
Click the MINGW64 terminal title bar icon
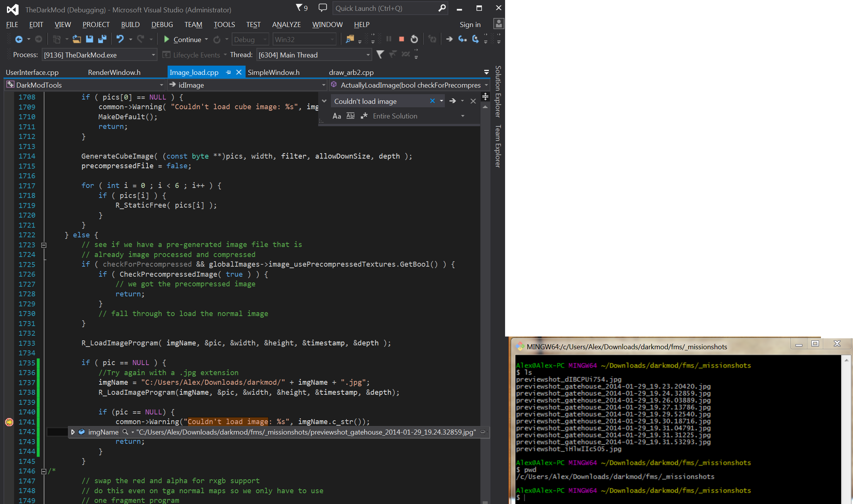pos(520,347)
